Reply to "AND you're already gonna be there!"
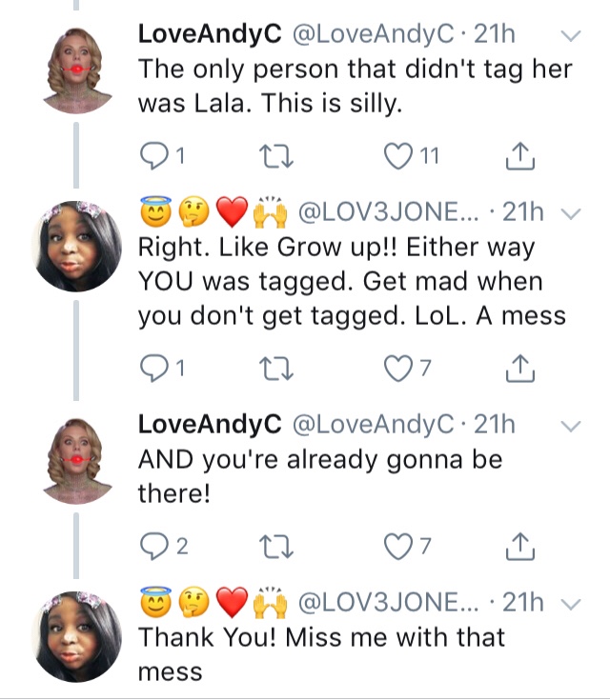The width and height of the screenshot is (610, 700). coord(152,547)
